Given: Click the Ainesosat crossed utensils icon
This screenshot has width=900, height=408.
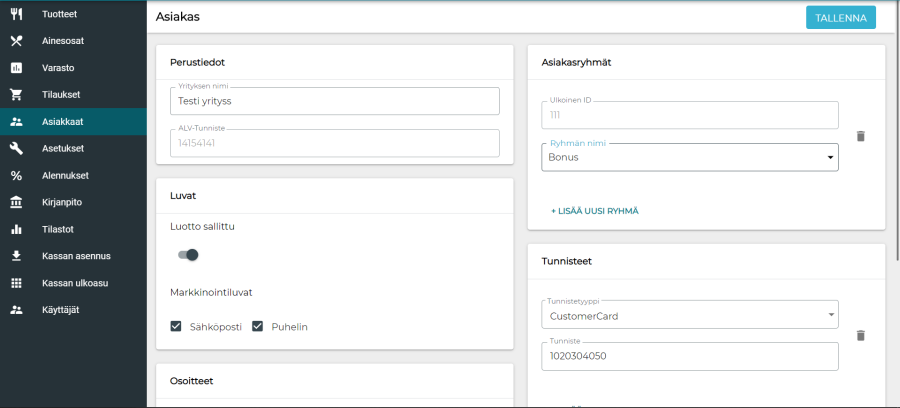Looking at the screenshot, I should (x=16, y=41).
